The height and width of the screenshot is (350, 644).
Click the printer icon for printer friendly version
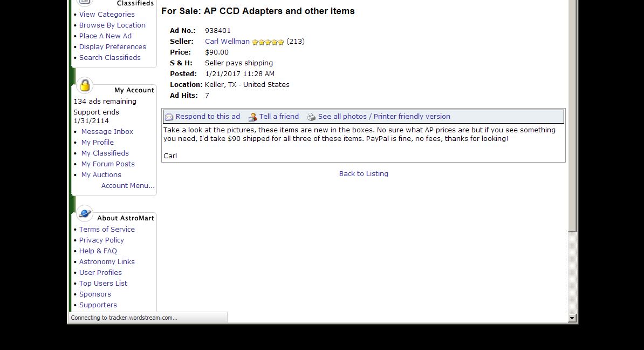coord(311,117)
